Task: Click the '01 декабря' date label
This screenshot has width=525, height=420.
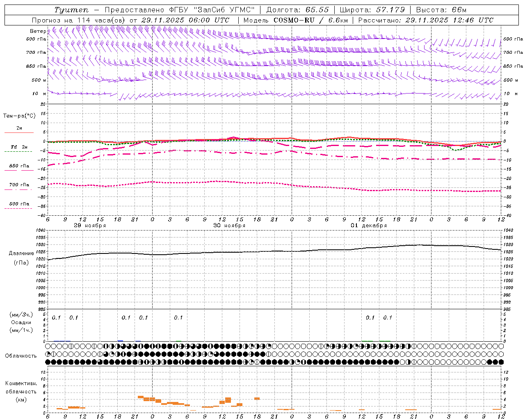Action: (369, 226)
